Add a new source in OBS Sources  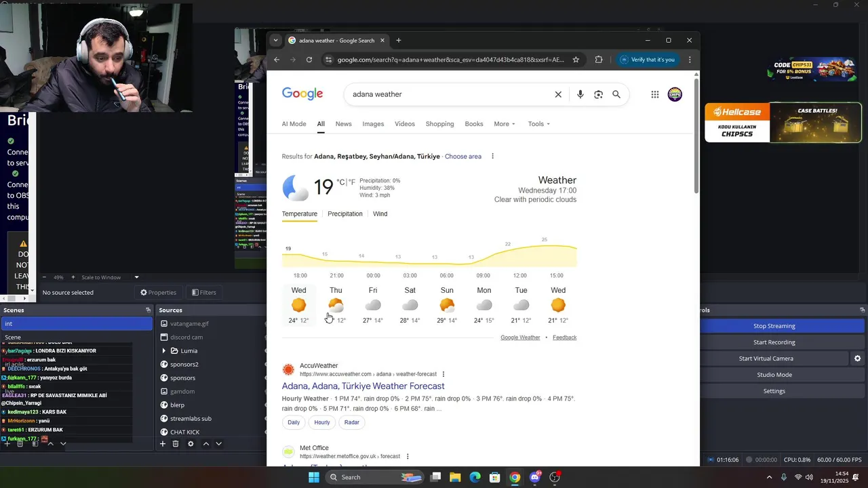click(x=163, y=444)
